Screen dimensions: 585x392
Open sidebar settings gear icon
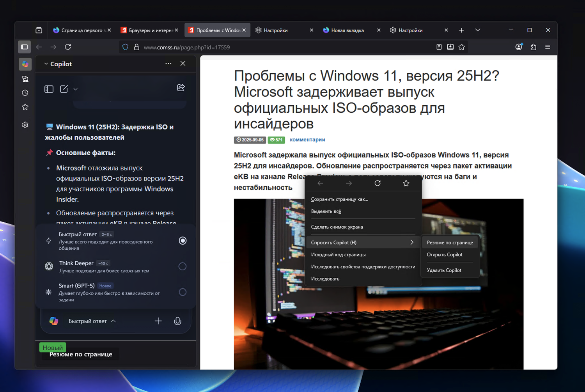pos(25,125)
